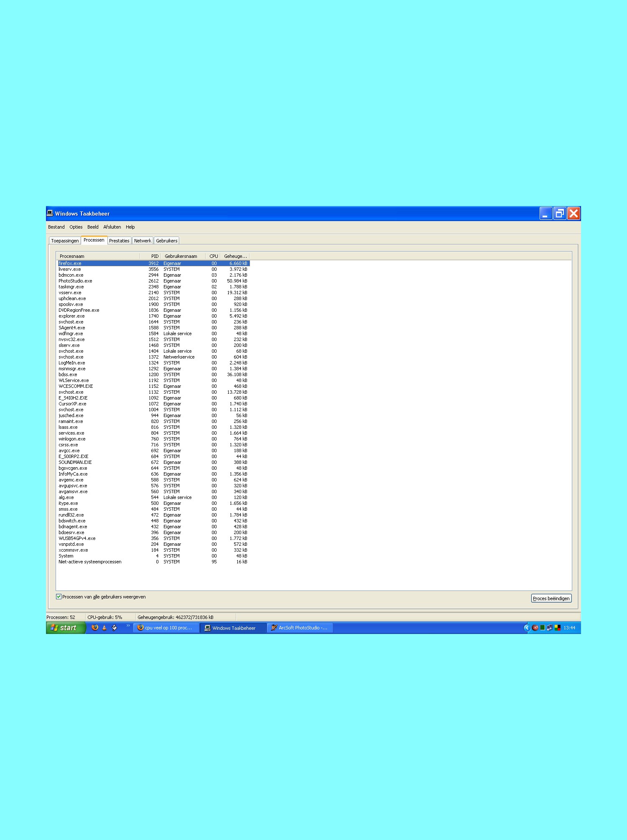Image resolution: width=627 pixels, height=840 pixels.
Task: Switch to Firefox 'cpu veel op 100 proc' taskbar button
Action: point(166,628)
